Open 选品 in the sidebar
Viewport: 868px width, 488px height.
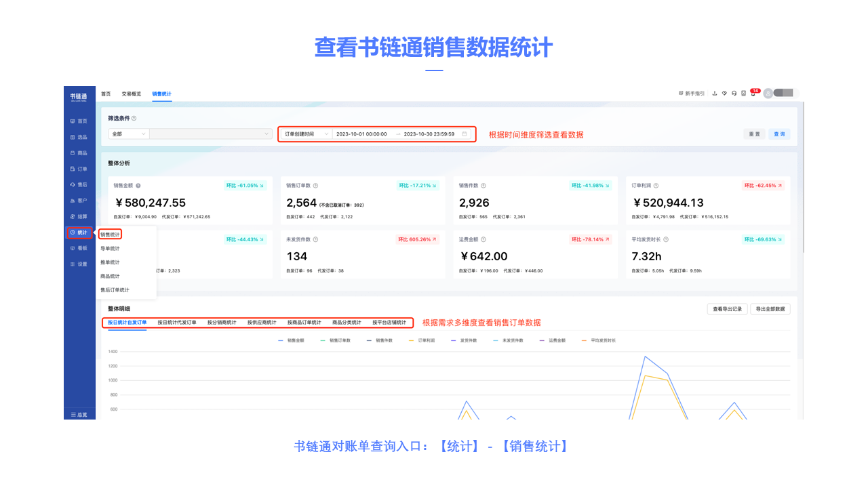tap(79, 137)
